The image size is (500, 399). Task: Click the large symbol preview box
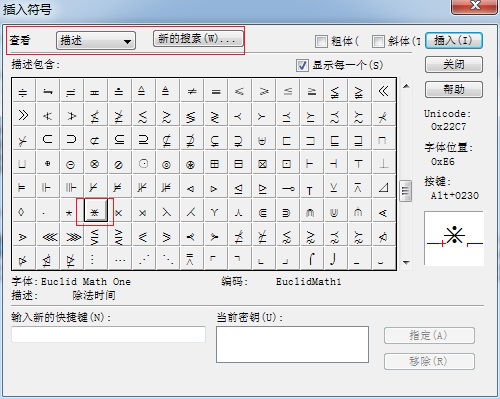pyautogui.click(x=454, y=238)
